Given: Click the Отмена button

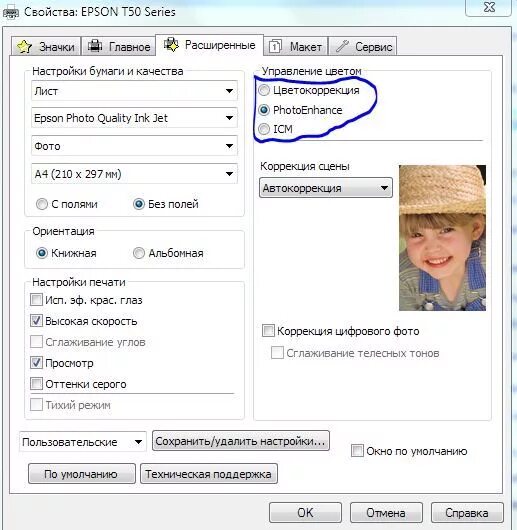Looking at the screenshot, I should 386,513.
